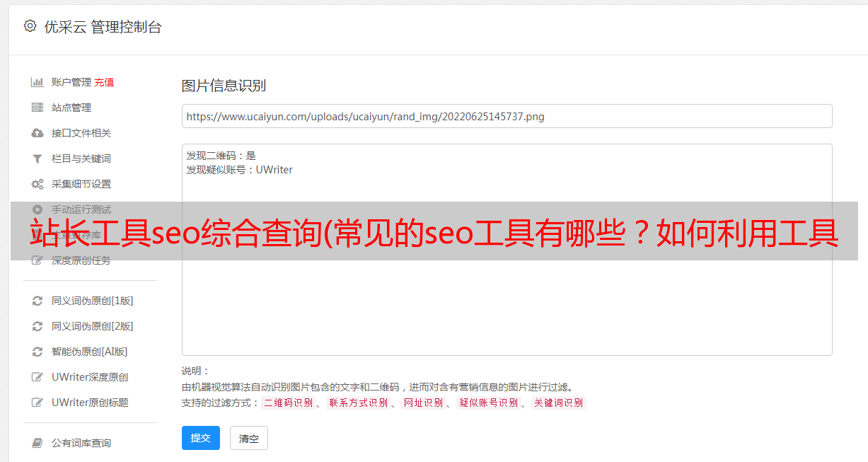Click the gears icon for 采集细节设置
This screenshot has height=462, width=868.
click(37, 184)
